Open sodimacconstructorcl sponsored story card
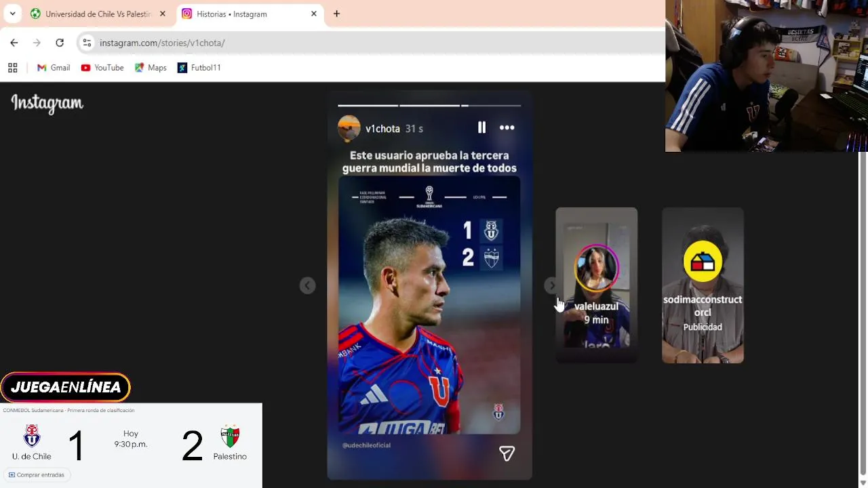This screenshot has width=868, height=488. click(703, 285)
